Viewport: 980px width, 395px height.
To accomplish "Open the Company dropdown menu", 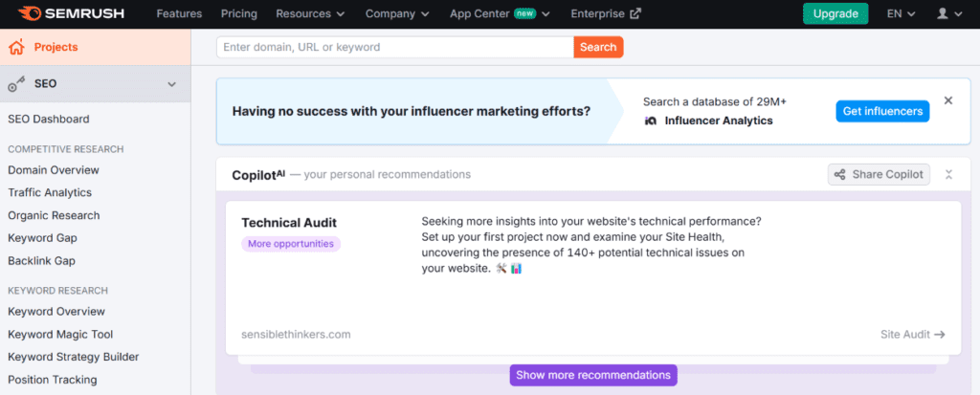I will coord(399,14).
